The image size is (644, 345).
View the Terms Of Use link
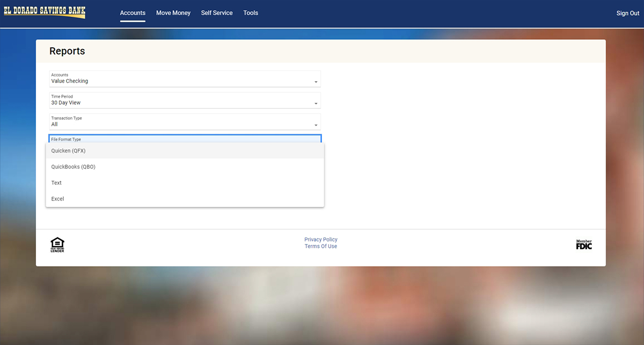[321, 247]
